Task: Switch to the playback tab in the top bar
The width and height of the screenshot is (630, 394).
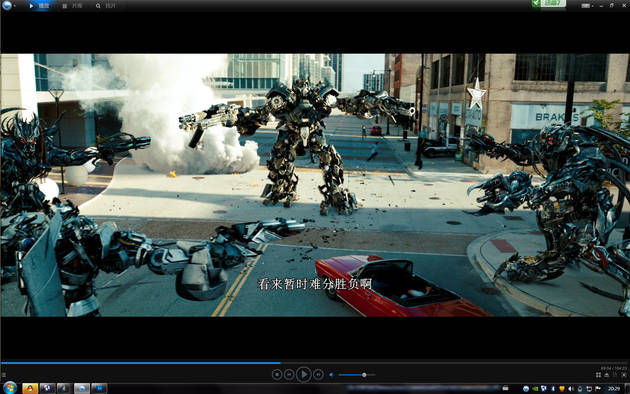Action: [x=40, y=6]
